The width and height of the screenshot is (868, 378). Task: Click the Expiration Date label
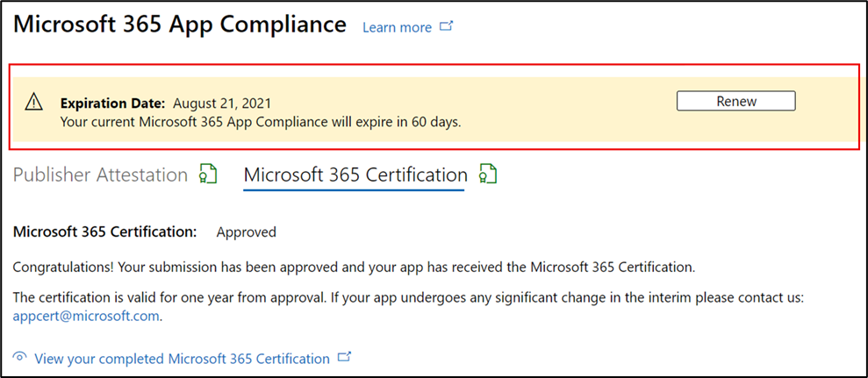click(x=111, y=103)
